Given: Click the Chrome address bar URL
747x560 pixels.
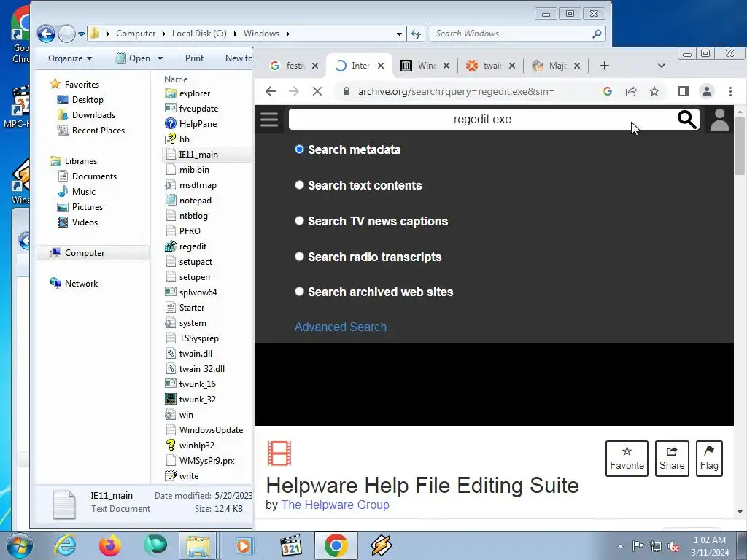Looking at the screenshot, I should [x=456, y=91].
